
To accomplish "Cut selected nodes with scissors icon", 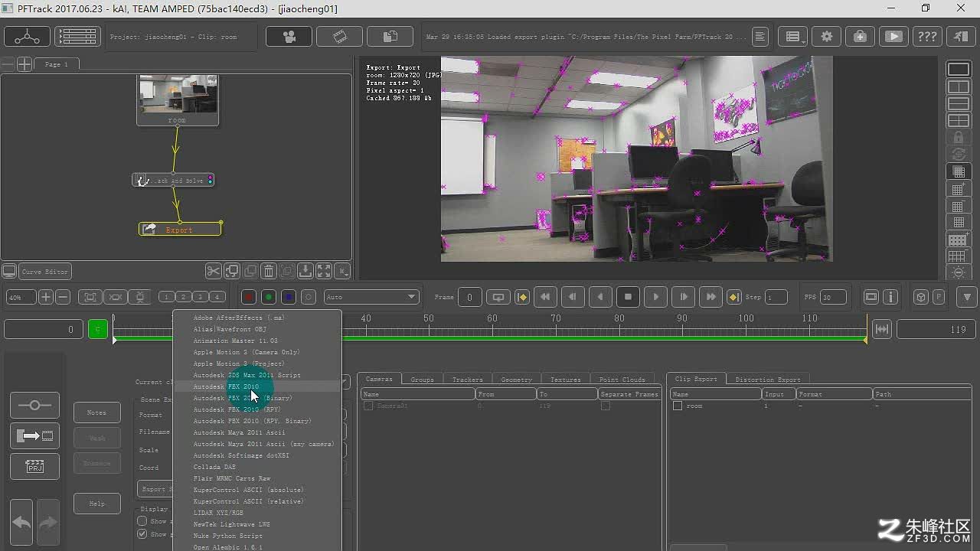I will [214, 271].
